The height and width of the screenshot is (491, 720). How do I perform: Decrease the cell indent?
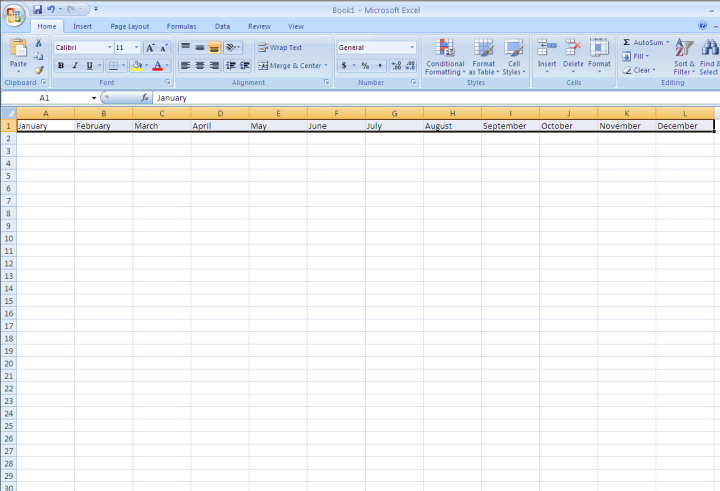231,66
